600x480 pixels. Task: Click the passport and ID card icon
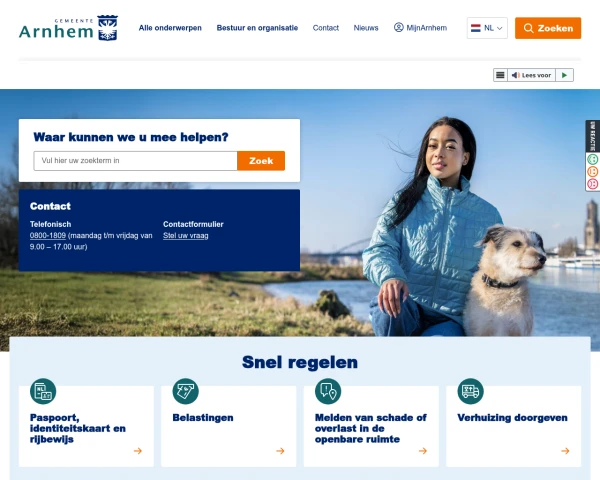43,391
